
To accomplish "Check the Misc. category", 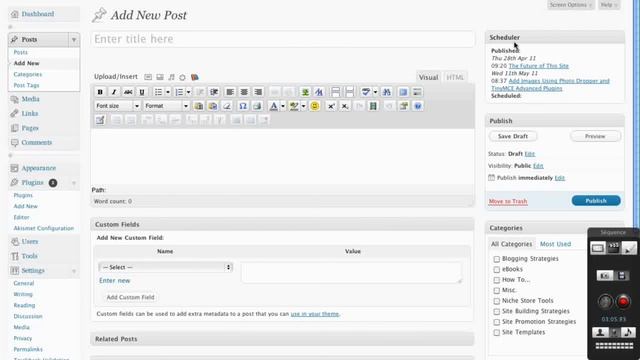I will tap(497, 291).
